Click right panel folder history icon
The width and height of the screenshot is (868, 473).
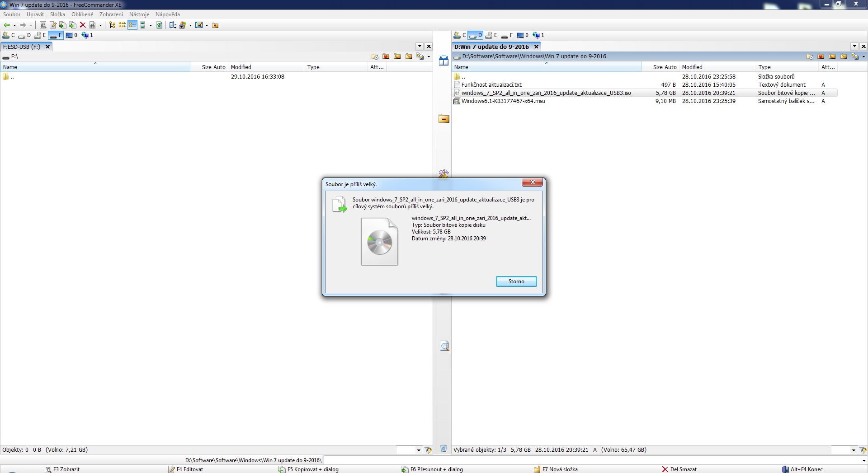[x=810, y=56]
